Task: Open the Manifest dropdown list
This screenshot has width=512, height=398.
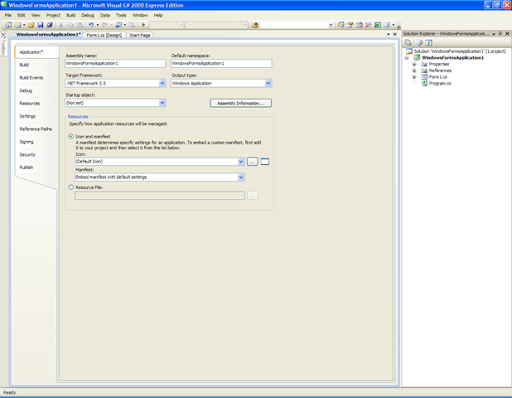Action: (x=241, y=177)
